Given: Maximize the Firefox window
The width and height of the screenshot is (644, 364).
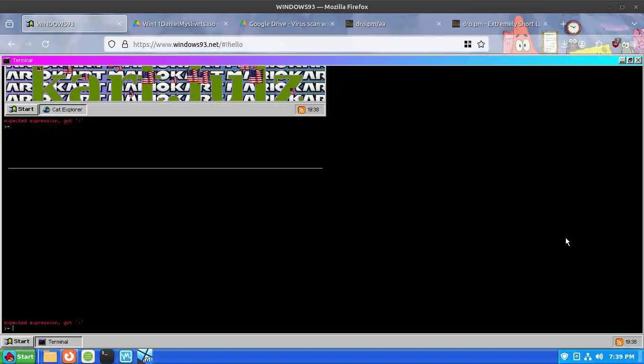Looking at the screenshot, I should [622, 7].
